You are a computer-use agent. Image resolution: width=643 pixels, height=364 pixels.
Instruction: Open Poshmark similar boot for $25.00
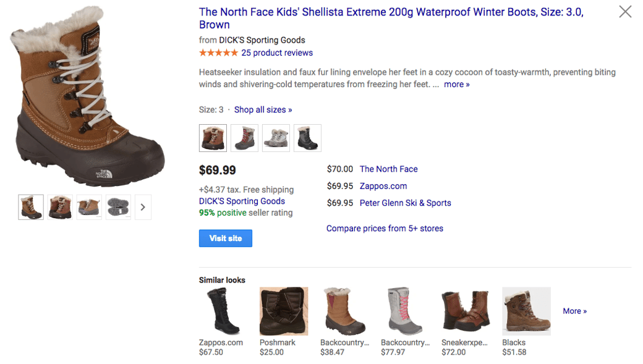pos(283,311)
